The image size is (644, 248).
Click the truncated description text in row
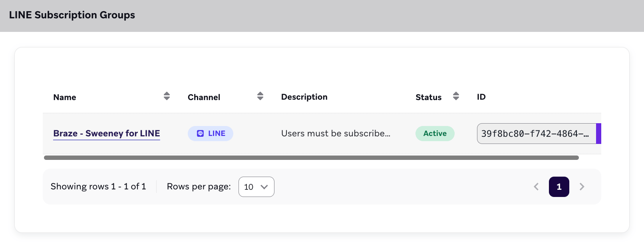click(x=336, y=134)
